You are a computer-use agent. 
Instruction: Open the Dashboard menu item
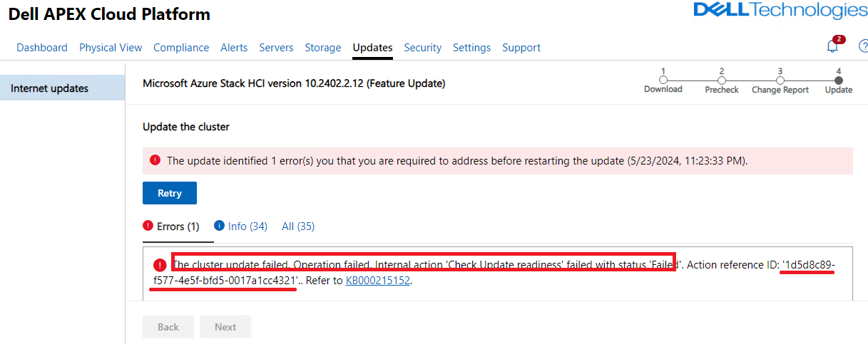[x=42, y=48]
